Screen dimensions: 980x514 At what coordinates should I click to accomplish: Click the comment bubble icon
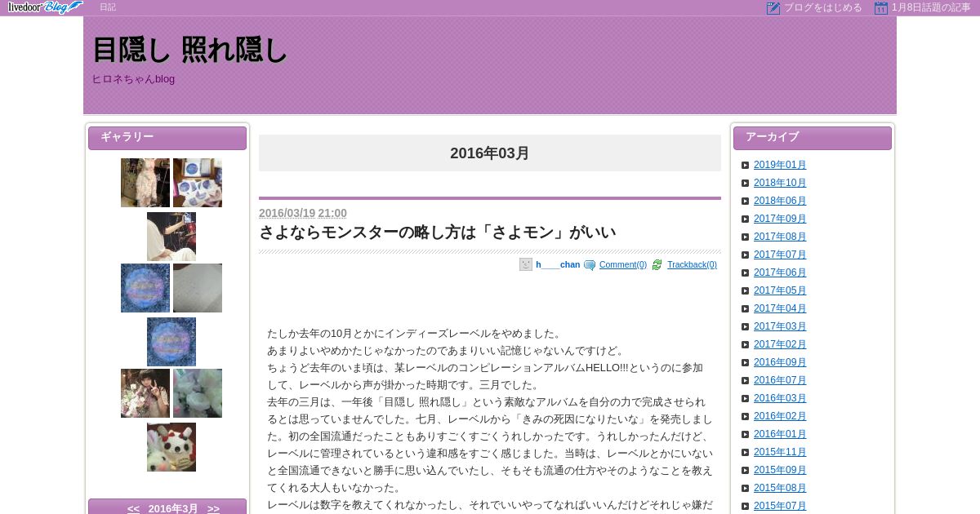point(590,265)
